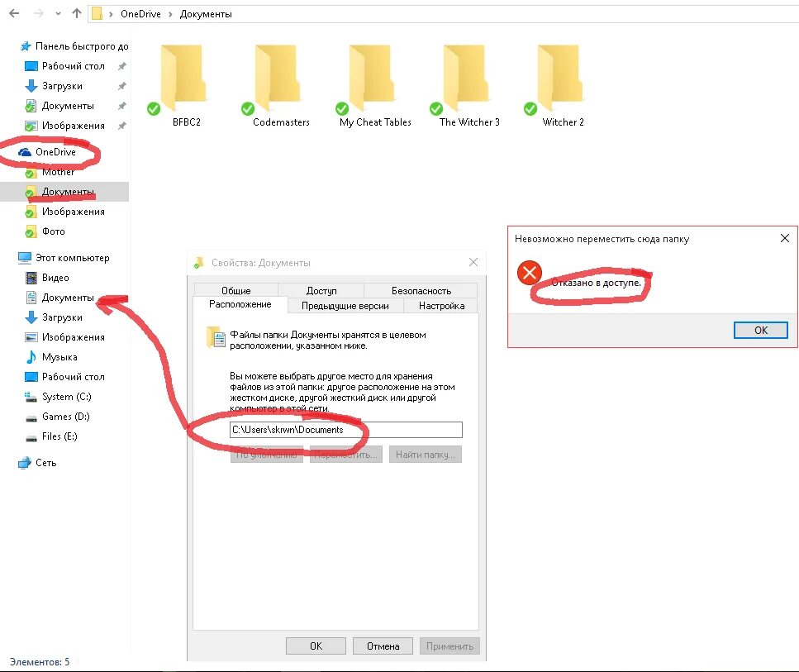
Task: Open pinned Загрузки in quick access
Action: pos(62,86)
